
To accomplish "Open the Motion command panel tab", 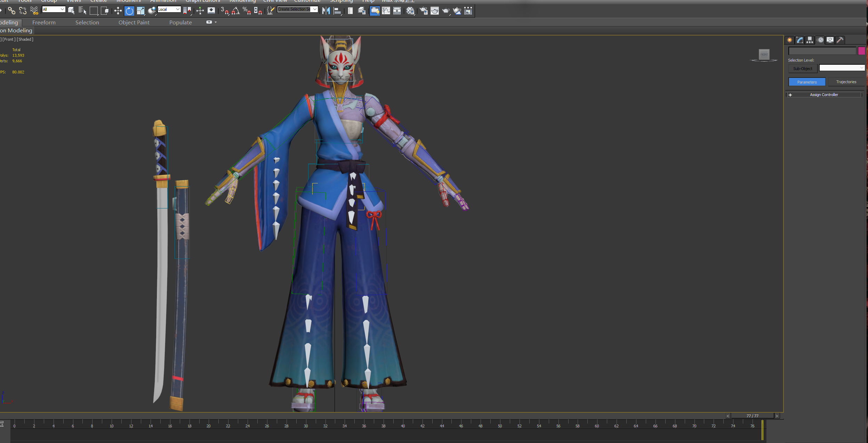I will (x=820, y=40).
